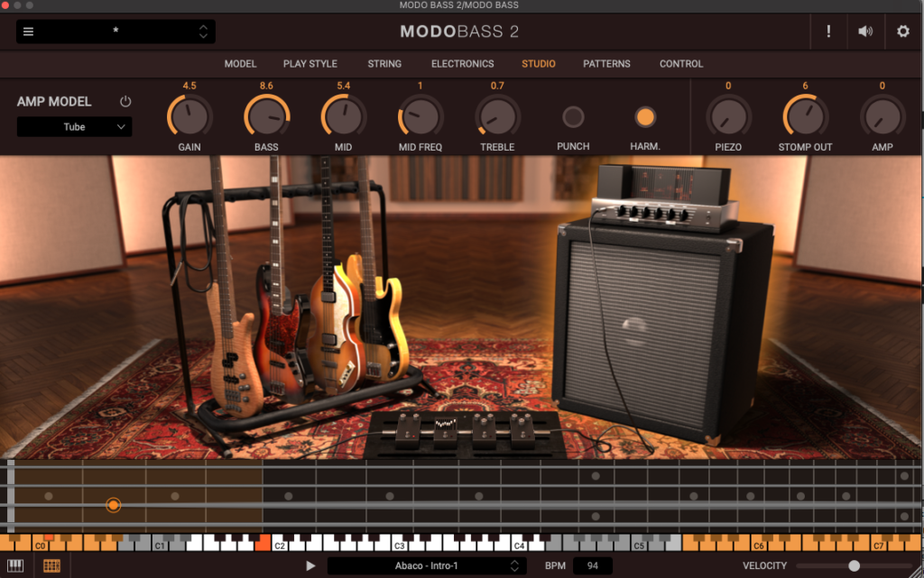924x578 pixels.
Task: Click the preset name stepper arrows
Action: point(203,32)
